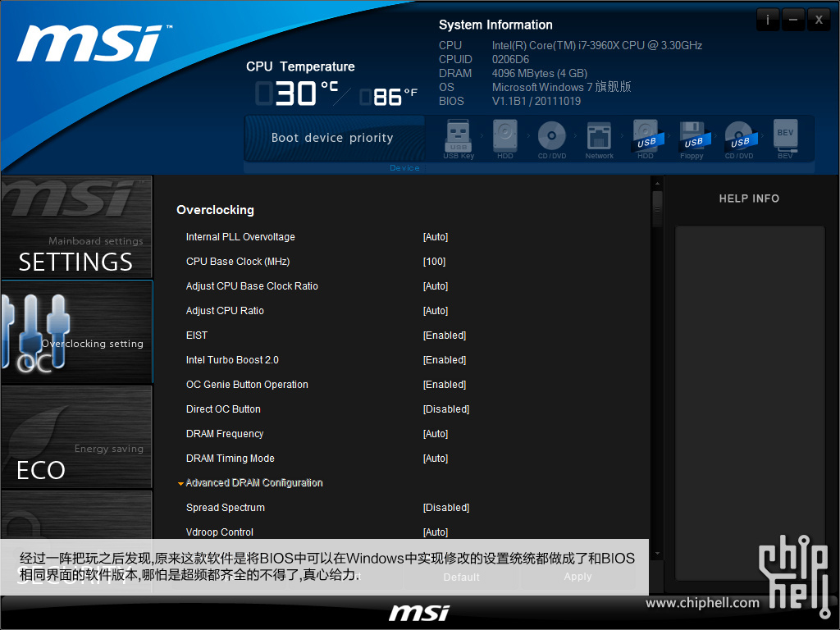Viewport: 840px width, 630px height.
Task: Choose the internal CD/DVD boot device icon
Action: tap(552, 138)
